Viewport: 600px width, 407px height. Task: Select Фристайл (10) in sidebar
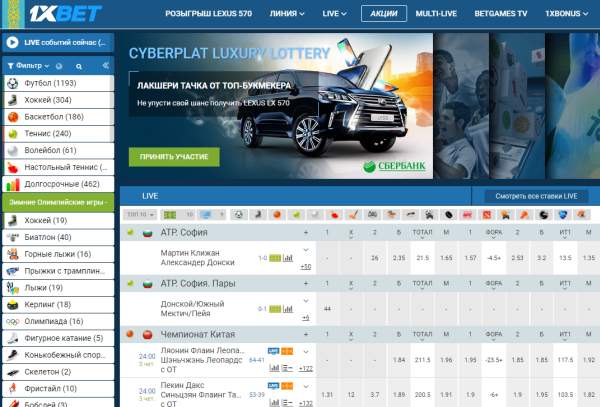click(x=58, y=389)
